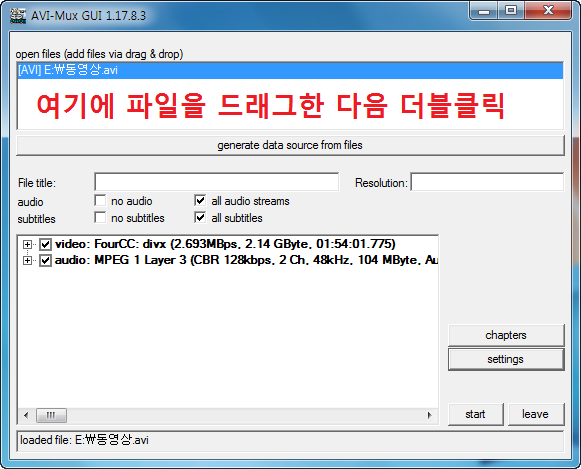
Task: Click the loaded file status bar text
Action: [x=84, y=440]
